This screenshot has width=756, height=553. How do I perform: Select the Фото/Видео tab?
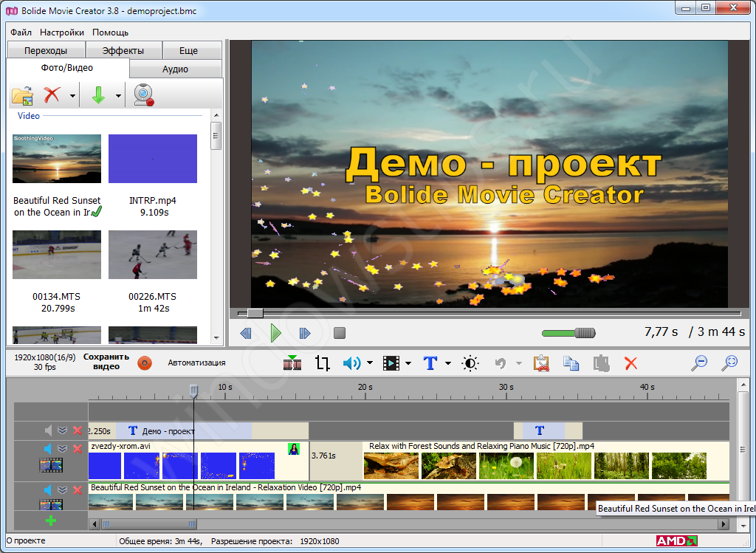(67, 68)
